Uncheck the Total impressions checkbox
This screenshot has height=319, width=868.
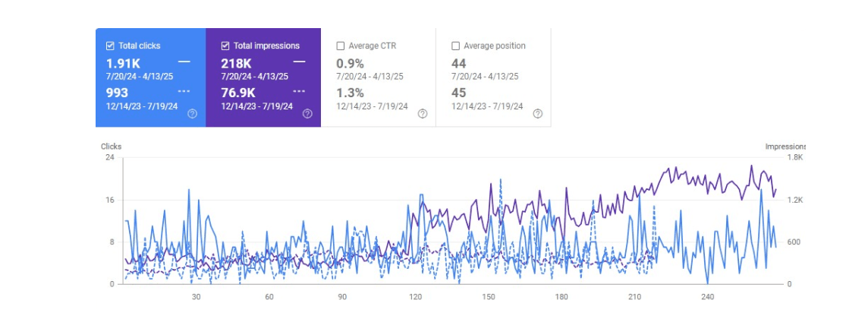225,46
